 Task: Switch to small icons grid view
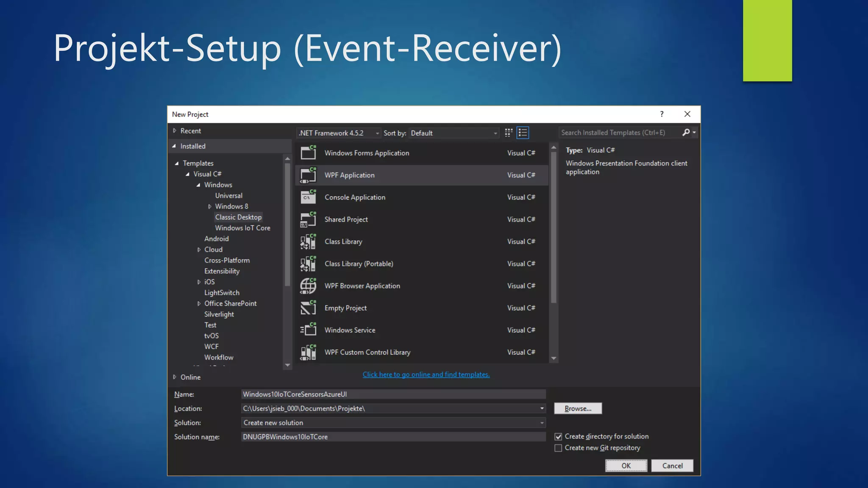(509, 133)
